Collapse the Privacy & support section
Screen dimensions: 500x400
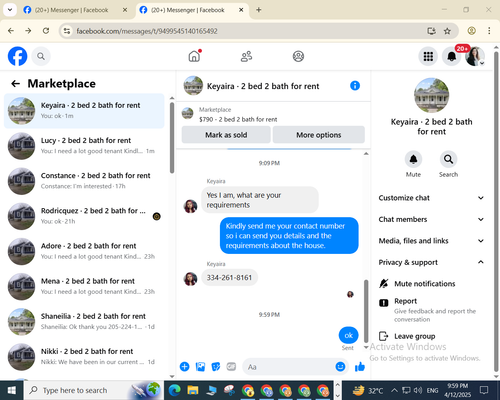(x=431, y=262)
